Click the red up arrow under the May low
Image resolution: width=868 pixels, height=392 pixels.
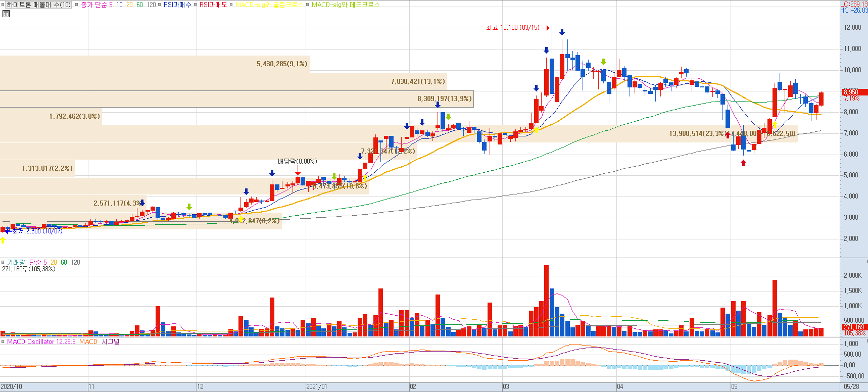coord(743,163)
